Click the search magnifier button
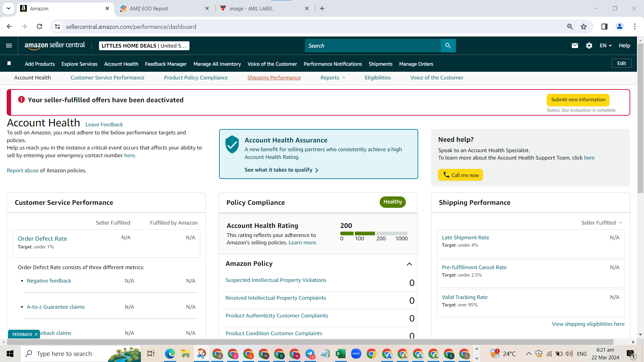644x362 pixels. pos(448,46)
